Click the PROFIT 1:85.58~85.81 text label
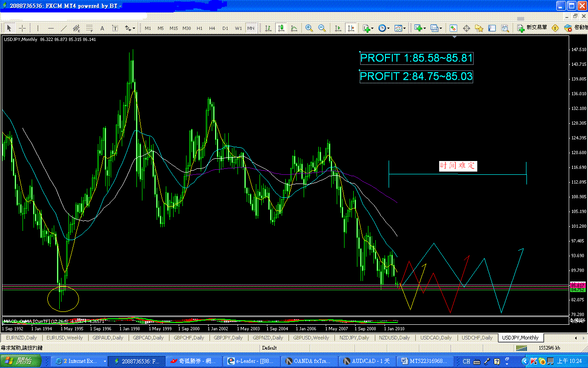Viewport: 588px width, 368px height. click(x=417, y=58)
